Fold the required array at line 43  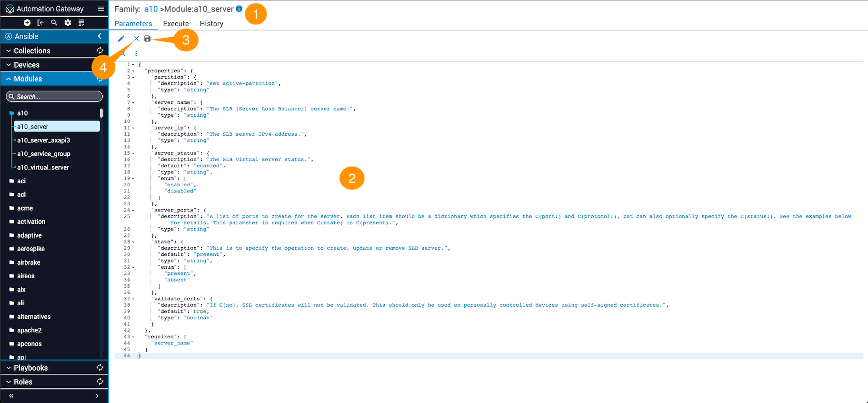click(133, 337)
